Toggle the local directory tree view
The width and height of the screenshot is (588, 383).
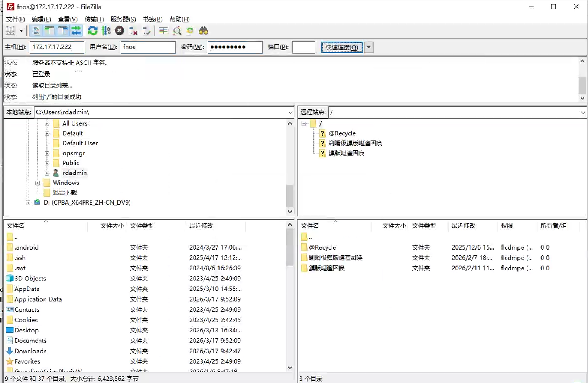[x=49, y=31]
